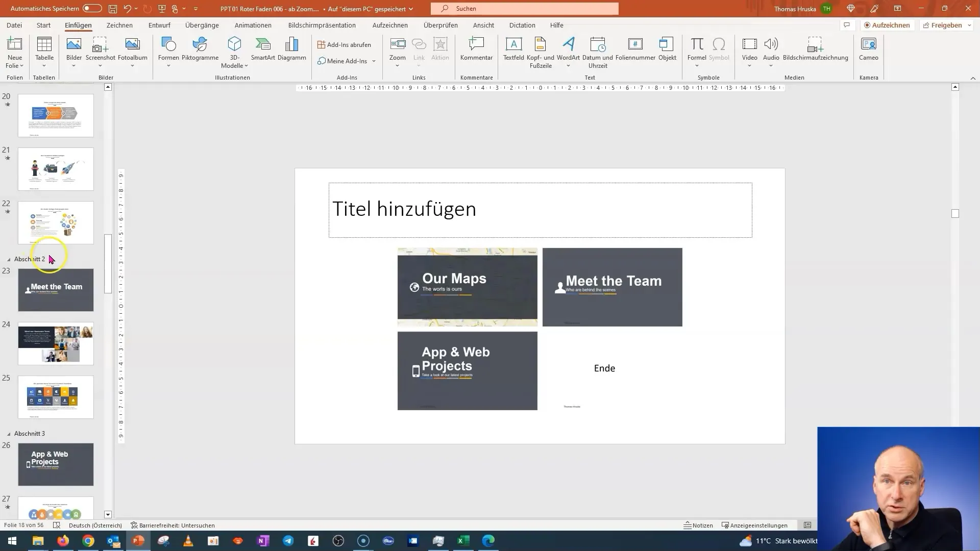Viewport: 980px width, 551px height.
Task: Select slide 23 Meet the Team thumbnail
Action: click(56, 290)
